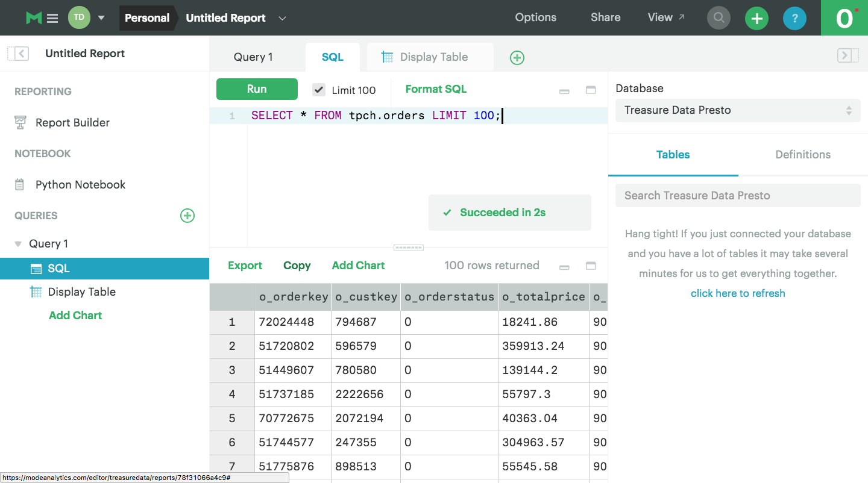Minimize the SQL editor pane

tap(565, 91)
